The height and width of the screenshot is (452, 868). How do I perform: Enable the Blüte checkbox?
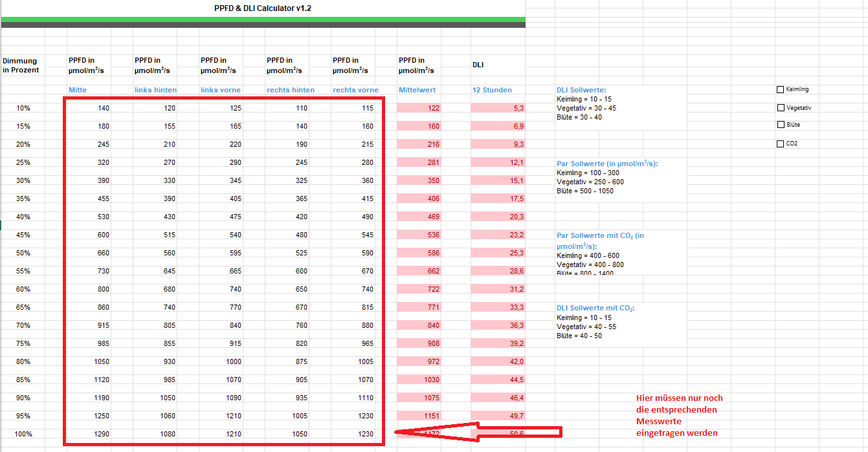point(781,125)
